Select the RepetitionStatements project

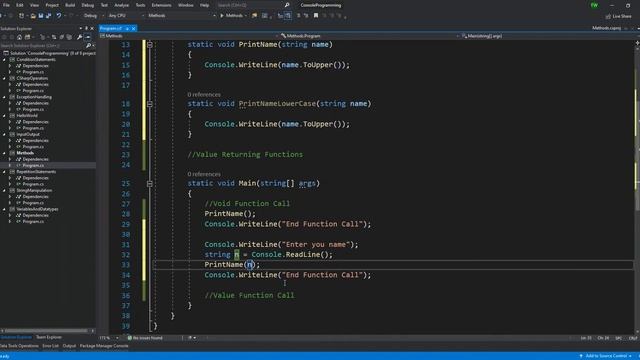pyautogui.click(x=36, y=172)
